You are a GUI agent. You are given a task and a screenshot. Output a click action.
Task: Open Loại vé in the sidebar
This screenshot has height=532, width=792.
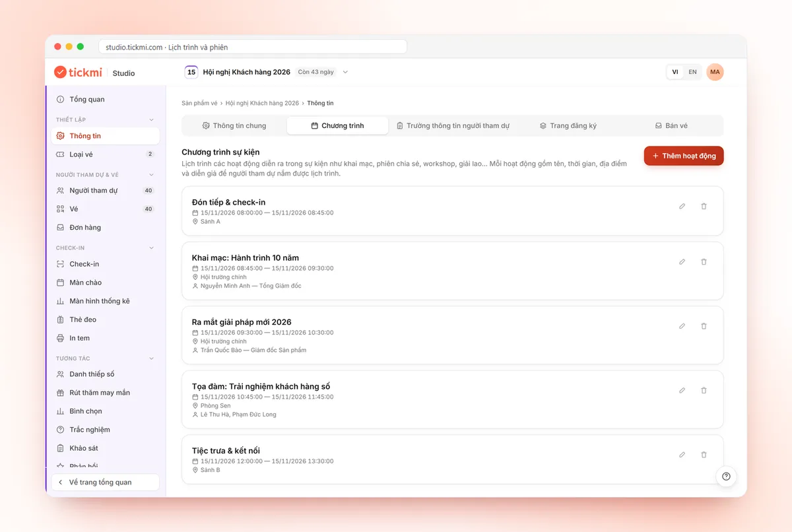pyautogui.click(x=106, y=154)
